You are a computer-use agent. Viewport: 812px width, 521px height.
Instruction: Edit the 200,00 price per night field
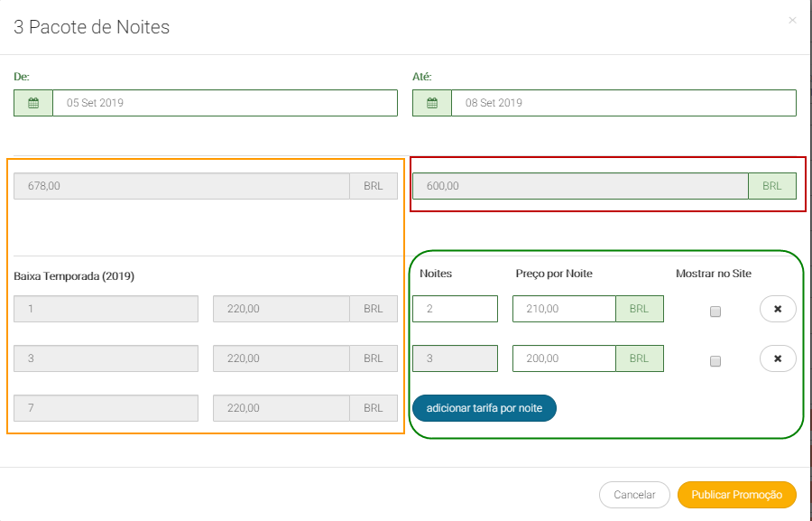click(564, 358)
